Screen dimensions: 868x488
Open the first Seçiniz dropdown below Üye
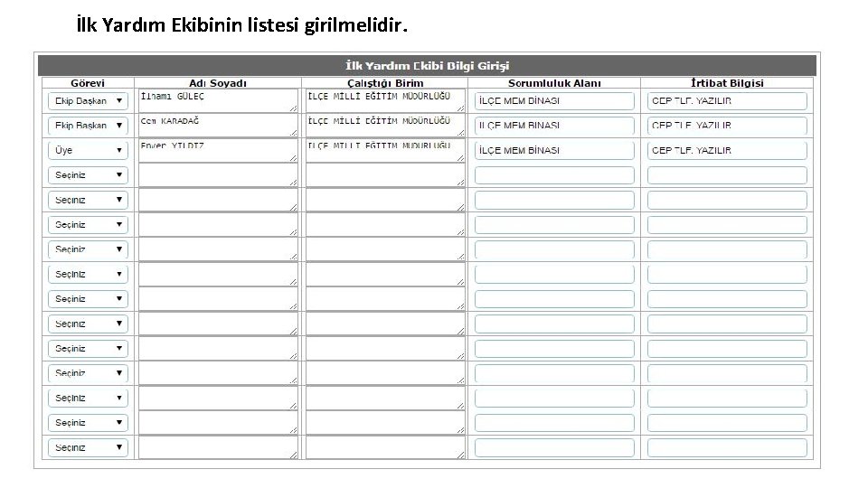88,175
